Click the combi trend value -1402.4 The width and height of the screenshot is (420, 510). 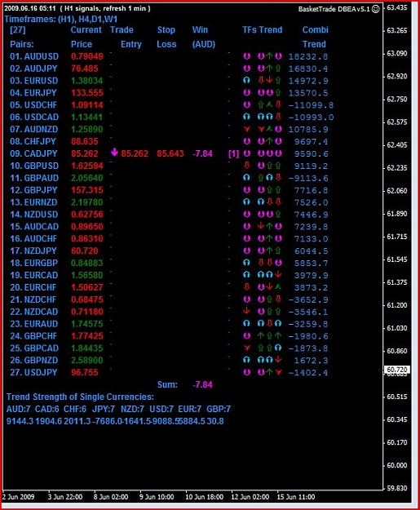coord(308,372)
